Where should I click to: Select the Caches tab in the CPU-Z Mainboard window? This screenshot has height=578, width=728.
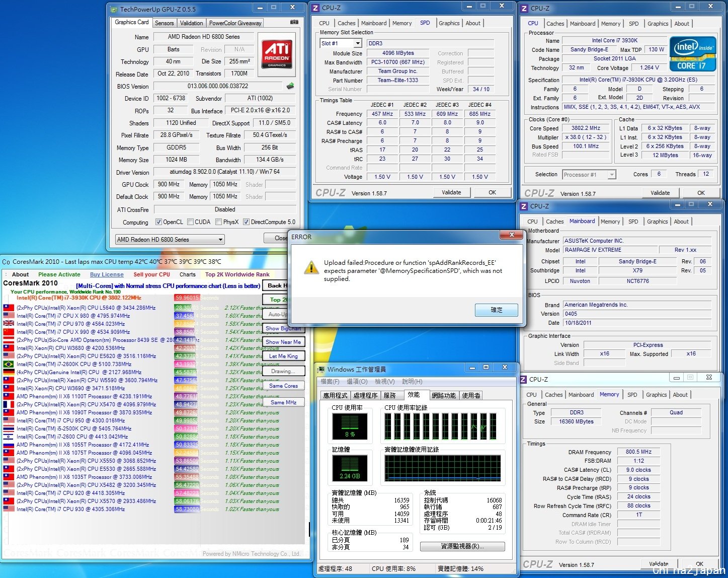(x=555, y=222)
